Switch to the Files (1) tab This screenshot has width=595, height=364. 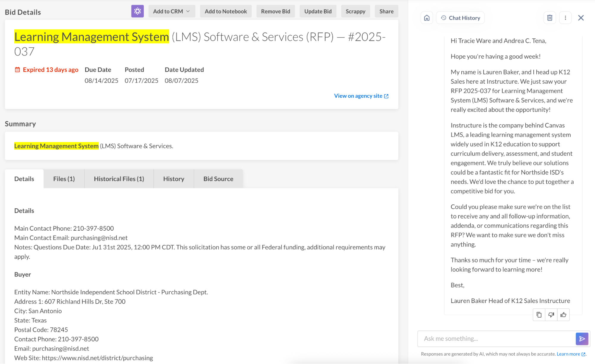pyautogui.click(x=64, y=179)
